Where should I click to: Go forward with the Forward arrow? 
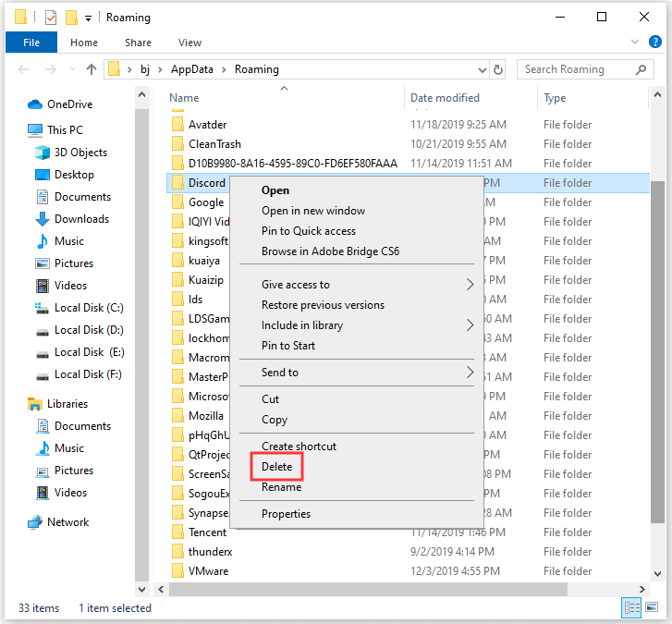(x=51, y=69)
